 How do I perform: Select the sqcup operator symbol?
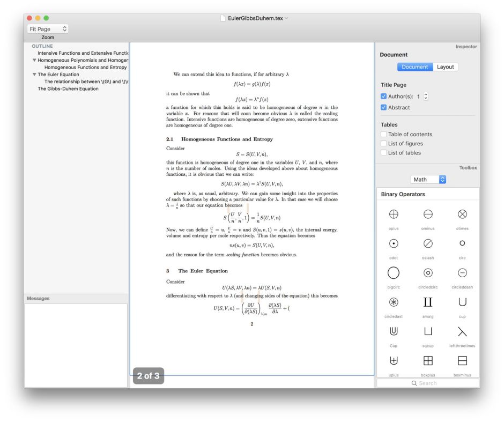tap(428, 331)
